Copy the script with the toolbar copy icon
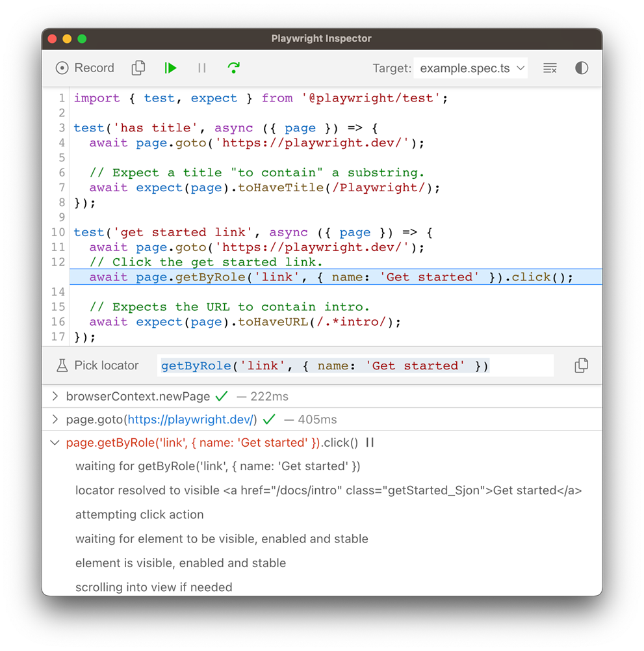Viewport: 644px width, 651px height. (138, 68)
